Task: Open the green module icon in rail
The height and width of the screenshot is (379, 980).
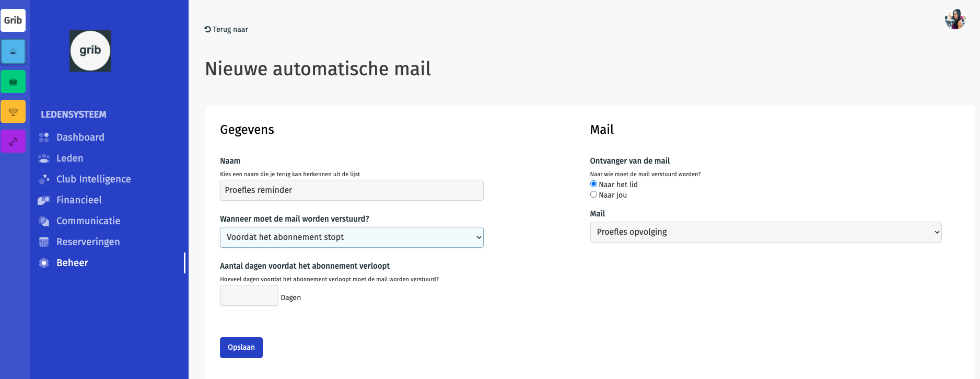Action: click(x=13, y=82)
